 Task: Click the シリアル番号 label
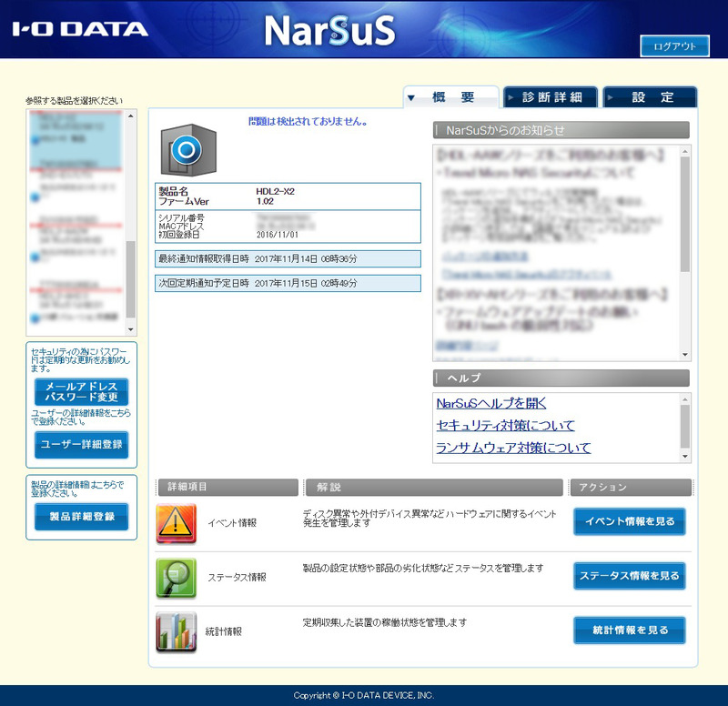pyautogui.click(x=181, y=217)
